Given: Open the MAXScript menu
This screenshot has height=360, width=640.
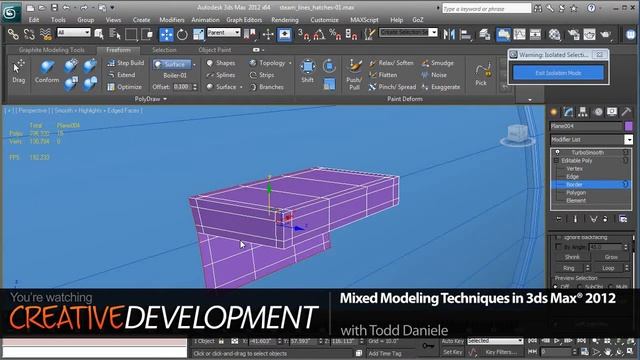Looking at the screenshot, I should (x=364, y=20).
